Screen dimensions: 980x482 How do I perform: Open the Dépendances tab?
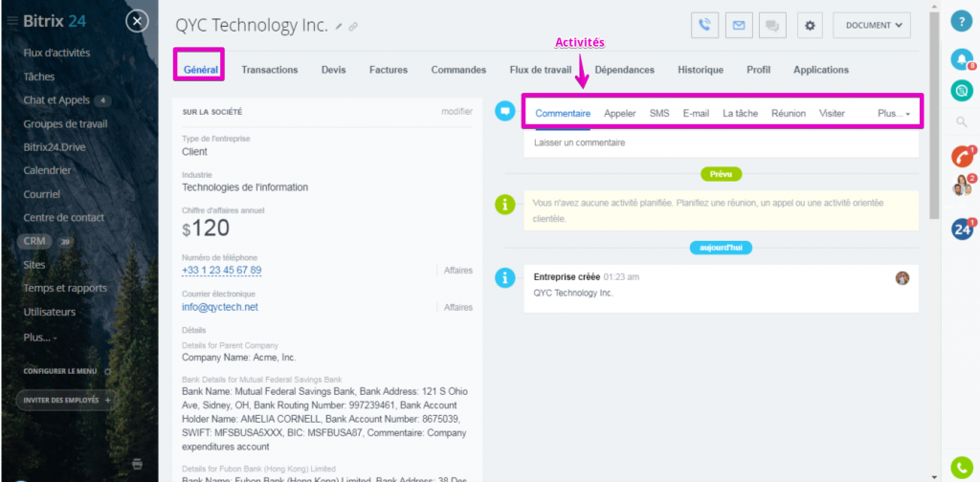click(624, 70)
